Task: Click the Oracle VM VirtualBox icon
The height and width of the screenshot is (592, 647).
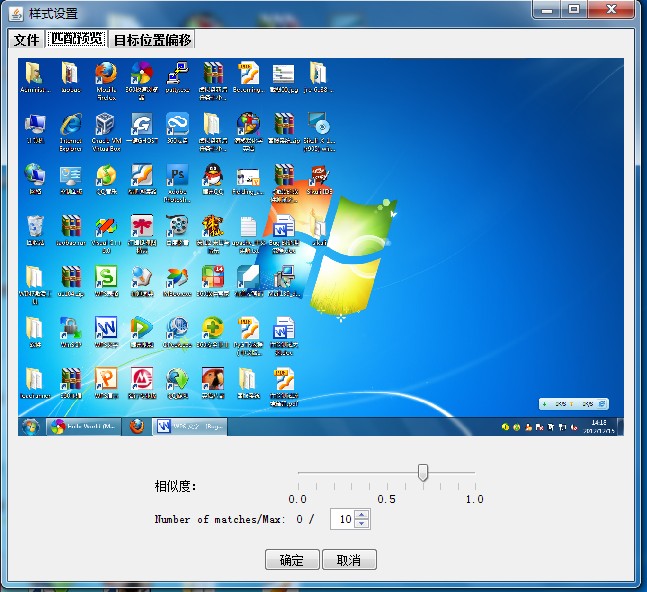Action: [x=105, y=125]
